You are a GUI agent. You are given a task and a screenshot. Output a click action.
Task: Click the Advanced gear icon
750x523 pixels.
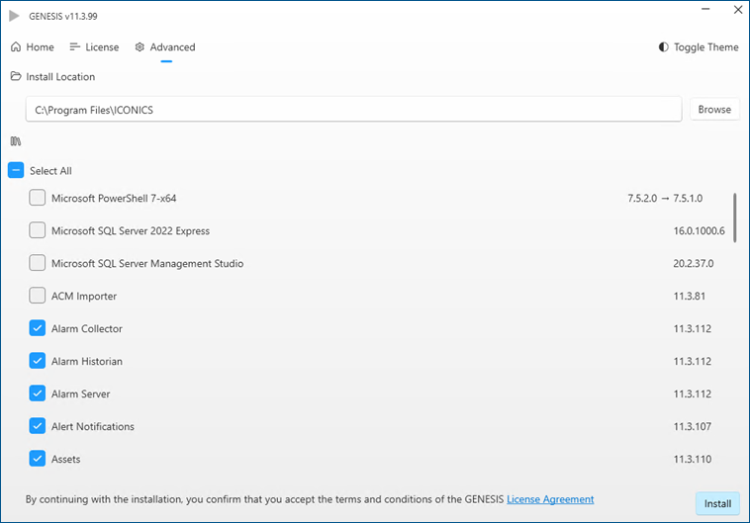(x=140, y=47)
